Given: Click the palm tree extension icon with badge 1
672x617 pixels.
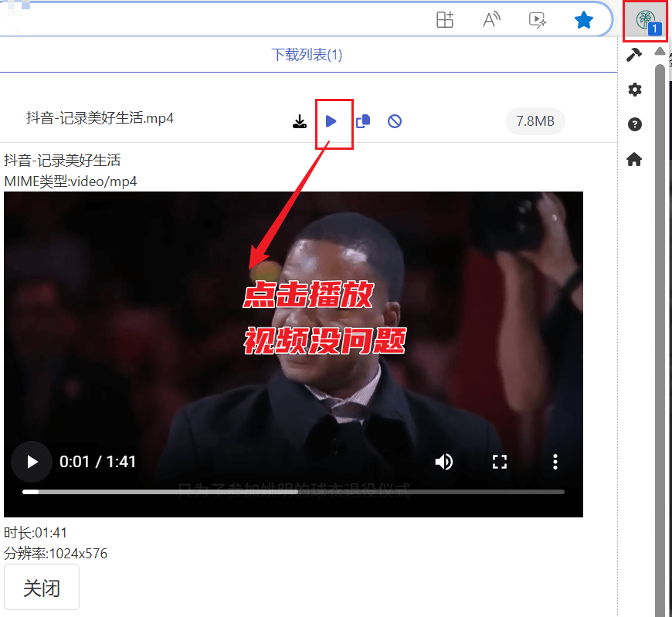Looking at the screenshot, I should (643, 19).
